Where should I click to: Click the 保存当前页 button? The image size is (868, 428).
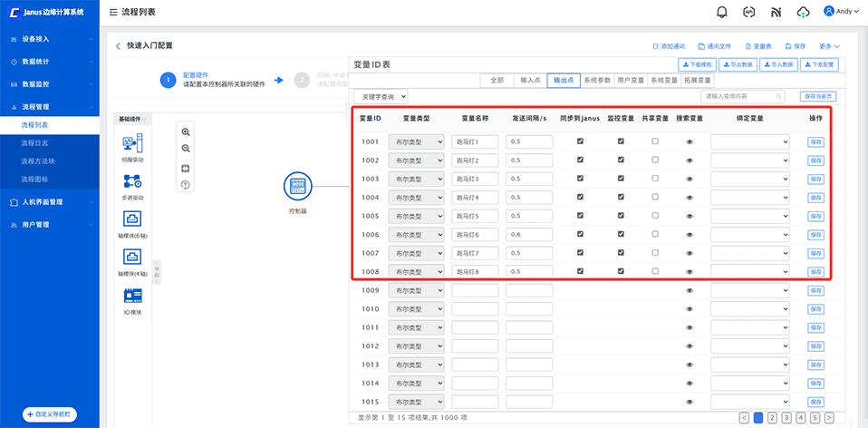coord(817,95)
